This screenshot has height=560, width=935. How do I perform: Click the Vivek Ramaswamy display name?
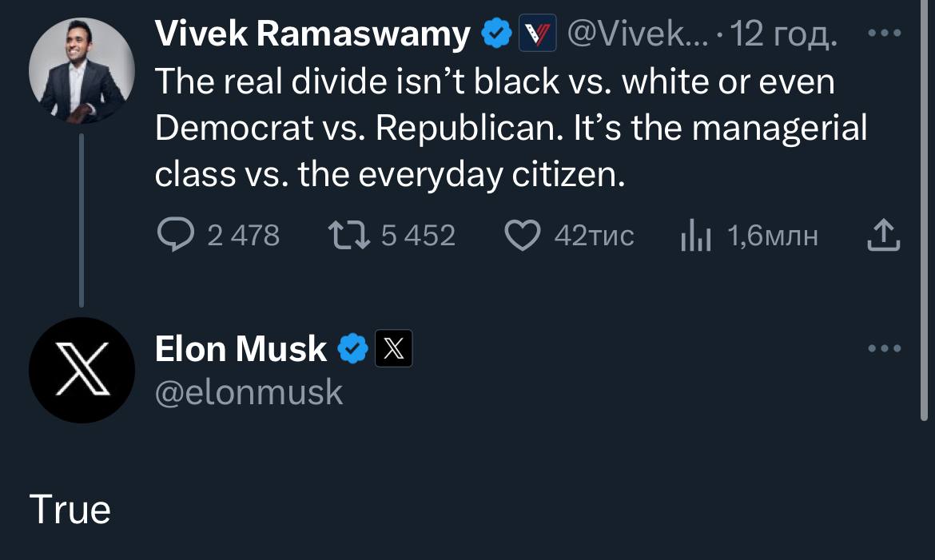[x=312, y=34]
